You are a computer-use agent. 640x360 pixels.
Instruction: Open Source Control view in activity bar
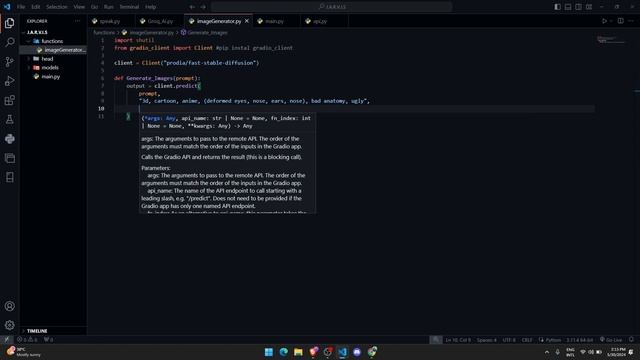tap(9, 62)
